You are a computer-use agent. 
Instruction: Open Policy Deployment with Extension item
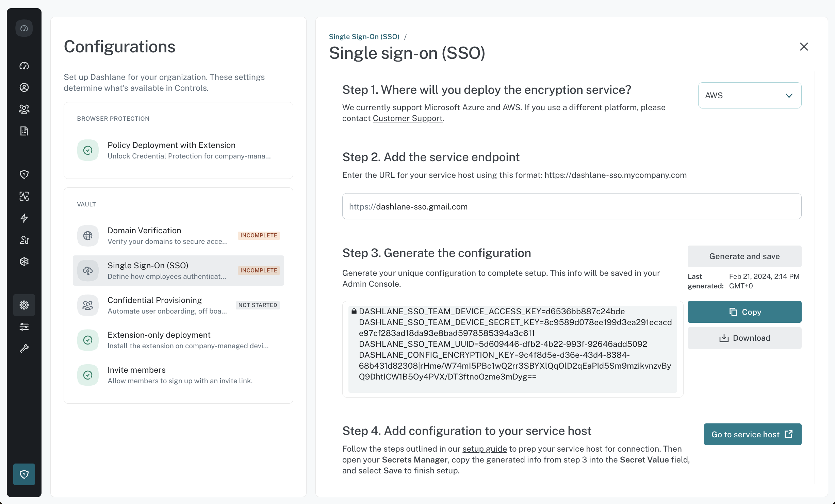(x=178, y=150)
